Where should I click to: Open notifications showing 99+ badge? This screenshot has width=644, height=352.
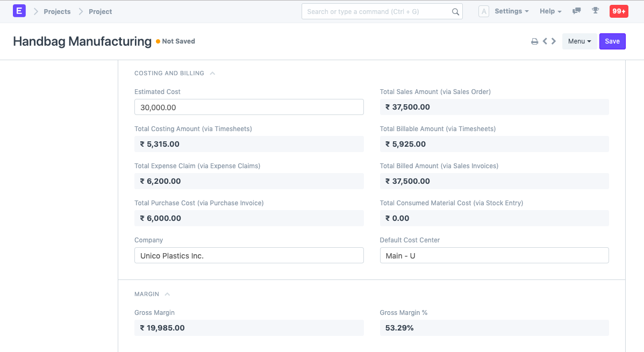(619, 11)
